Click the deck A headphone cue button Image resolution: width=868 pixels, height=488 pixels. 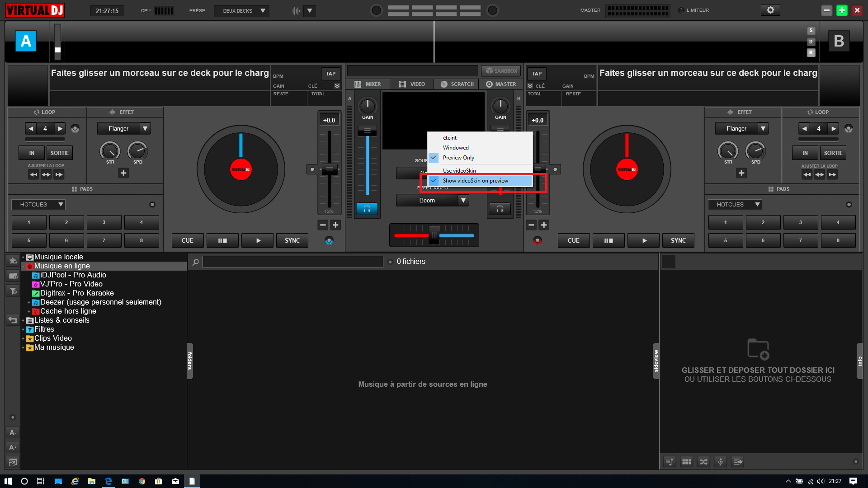[367, 209]
